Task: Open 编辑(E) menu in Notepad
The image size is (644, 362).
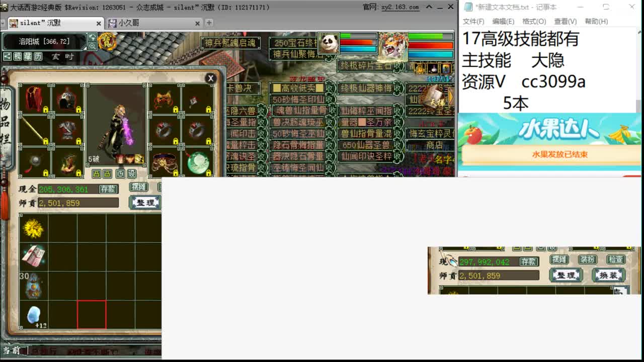Action: pos(503,21)
